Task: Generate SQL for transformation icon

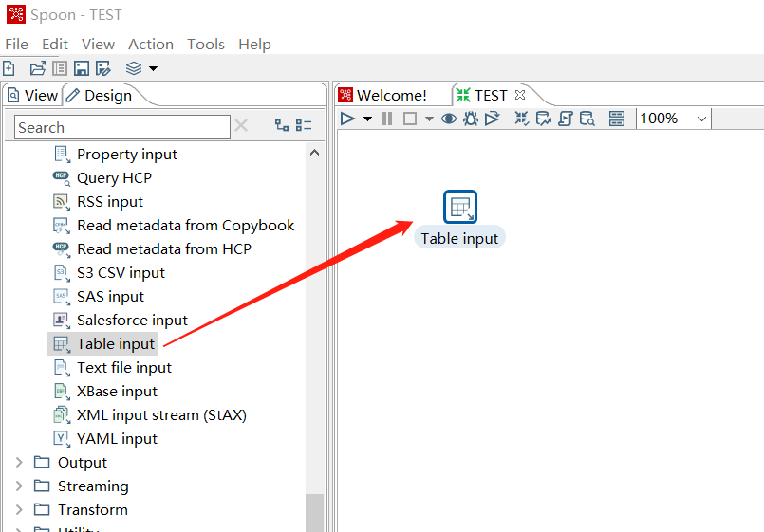Action: pos(566,119)
